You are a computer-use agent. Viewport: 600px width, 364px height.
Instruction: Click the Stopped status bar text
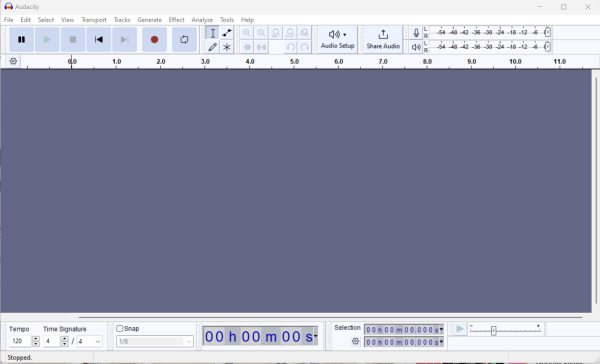click(x=20, y=357)
